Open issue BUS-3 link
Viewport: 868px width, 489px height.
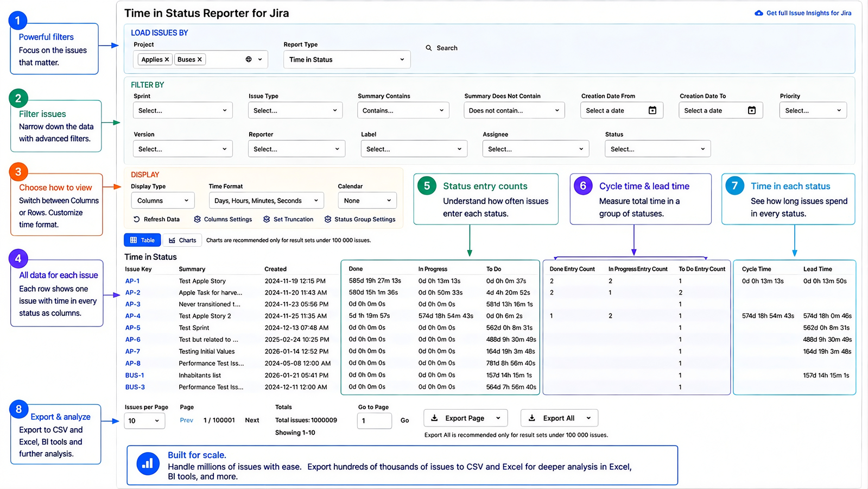coord(135,387)
